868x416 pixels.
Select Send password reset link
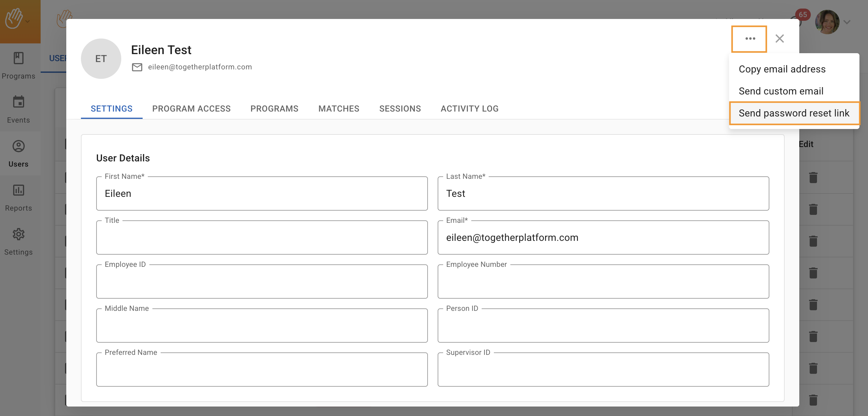tap(793, 113)
